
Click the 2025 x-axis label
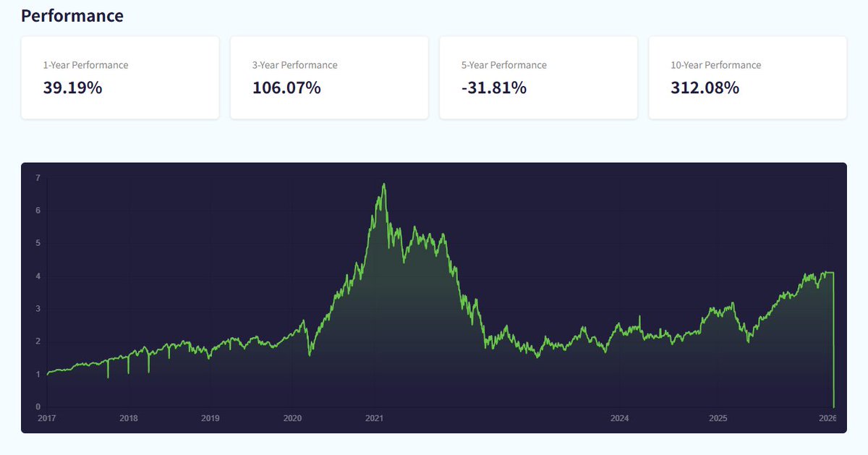(x=718, y=418)
